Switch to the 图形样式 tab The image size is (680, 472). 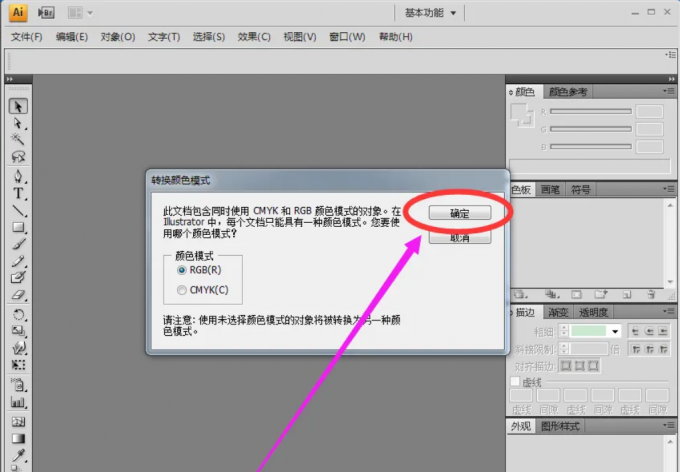pos(560,426)
